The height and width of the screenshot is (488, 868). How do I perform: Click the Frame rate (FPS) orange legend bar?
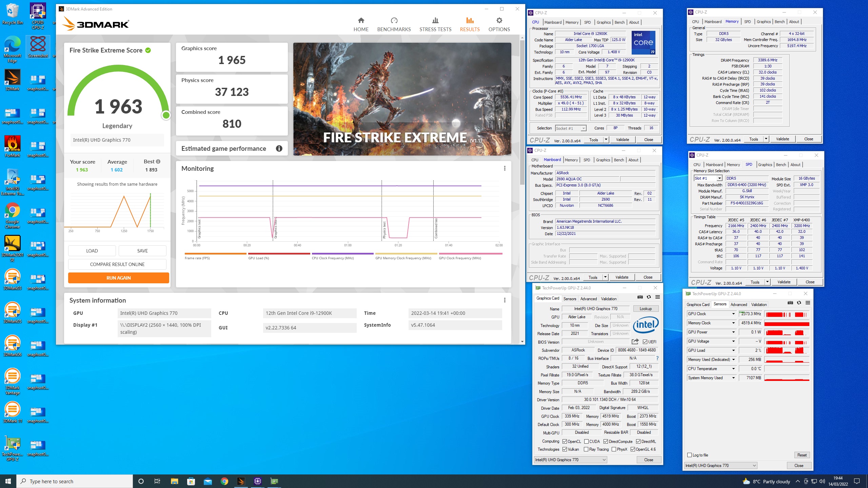[x=215, y=253]
